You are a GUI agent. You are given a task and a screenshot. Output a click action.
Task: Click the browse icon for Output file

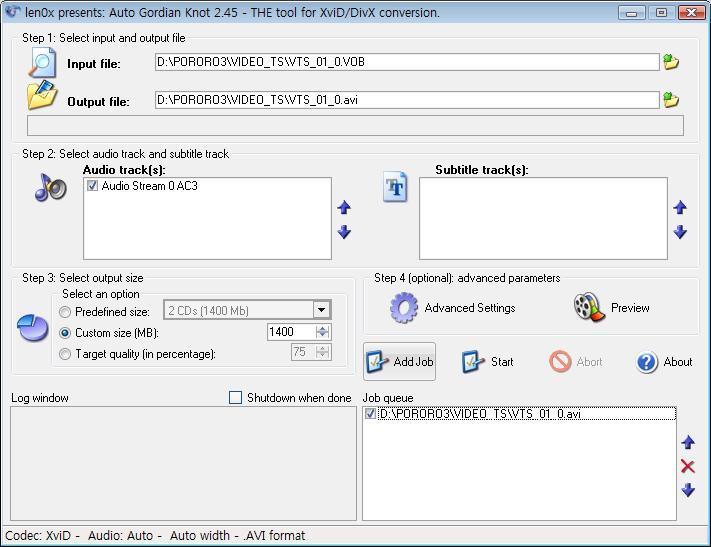[671, 99]
